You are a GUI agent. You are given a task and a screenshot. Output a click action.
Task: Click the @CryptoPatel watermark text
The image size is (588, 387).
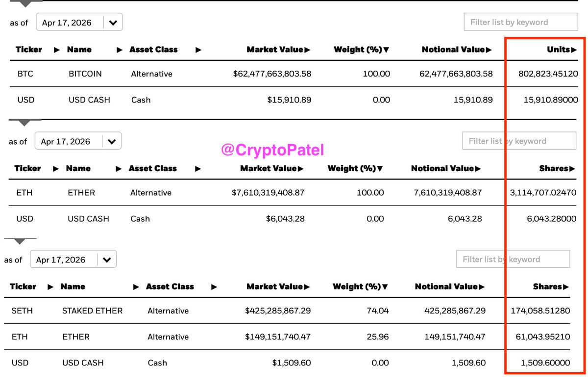[x=272, y=150]
